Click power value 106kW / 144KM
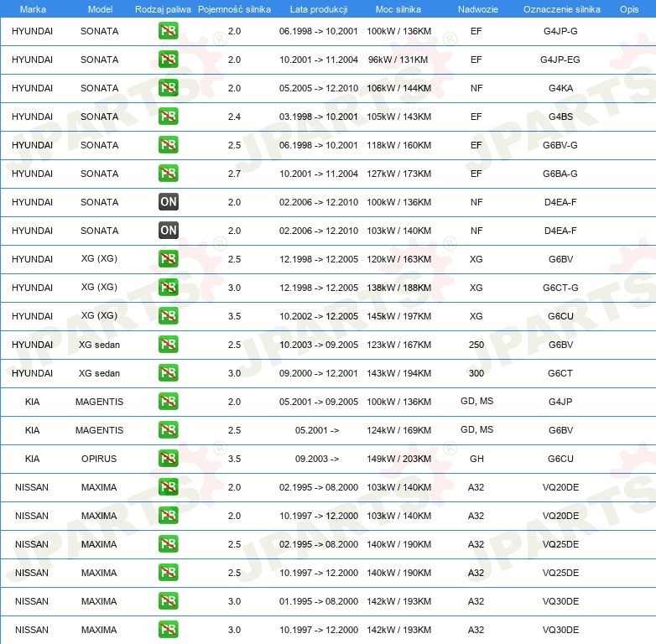The image size is (656, 644). pos(398,88)
